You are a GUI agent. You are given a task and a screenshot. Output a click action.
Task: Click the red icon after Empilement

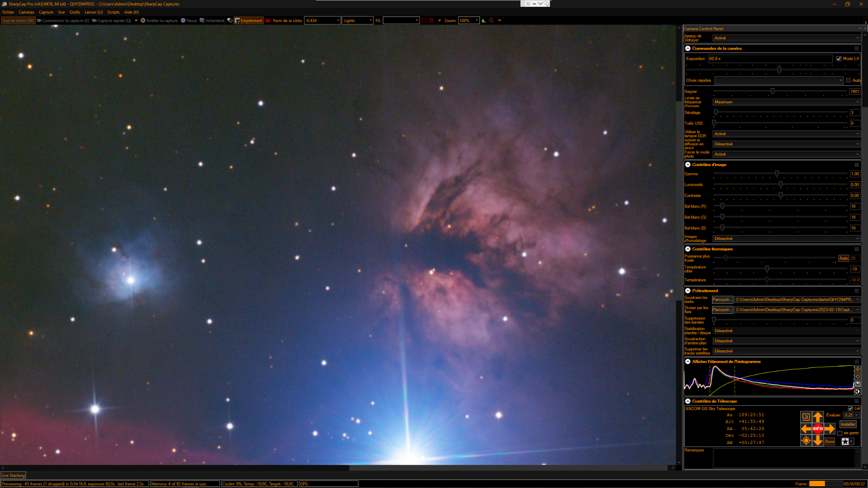(x=268, y=20)
